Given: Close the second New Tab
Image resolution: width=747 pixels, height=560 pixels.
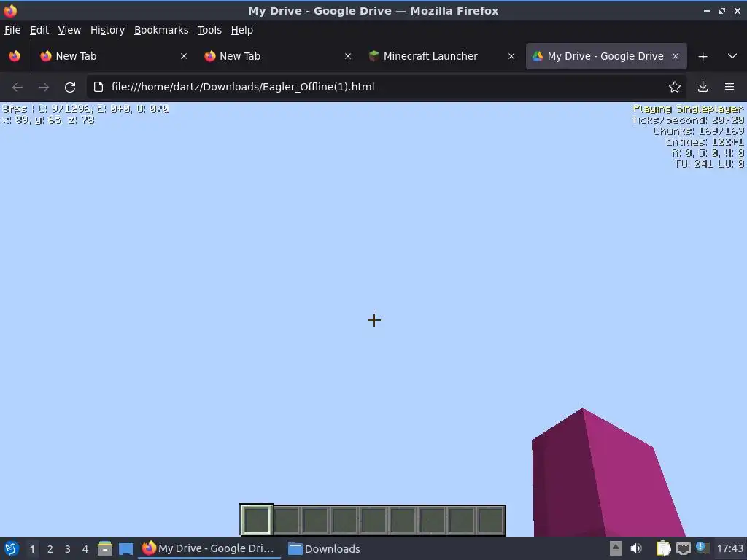Looking at the screenshot, I should [x=348, y=56].
